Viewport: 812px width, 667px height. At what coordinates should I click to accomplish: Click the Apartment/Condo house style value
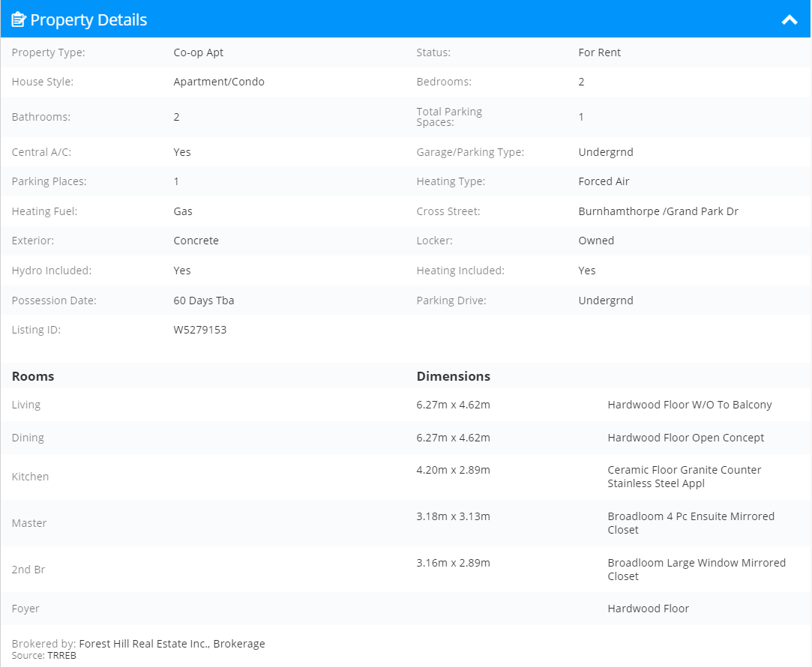(218, 82)
